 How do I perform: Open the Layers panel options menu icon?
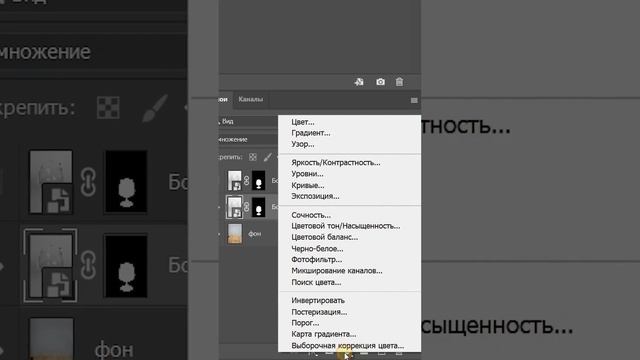(x=414, y=100)
